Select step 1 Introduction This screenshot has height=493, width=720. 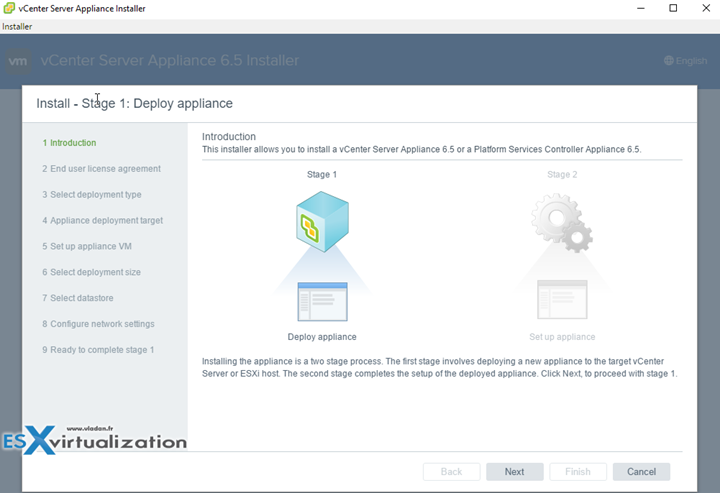pos(69,143)
